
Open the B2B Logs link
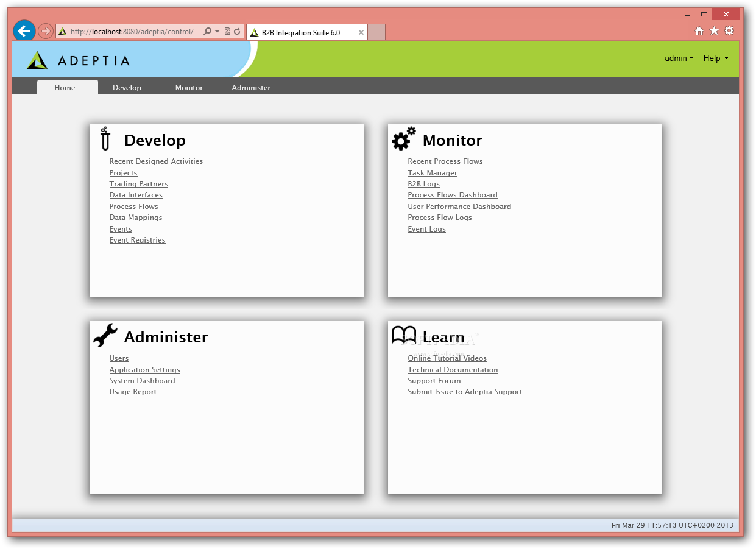pyautogui.click(x=423, y=184)
